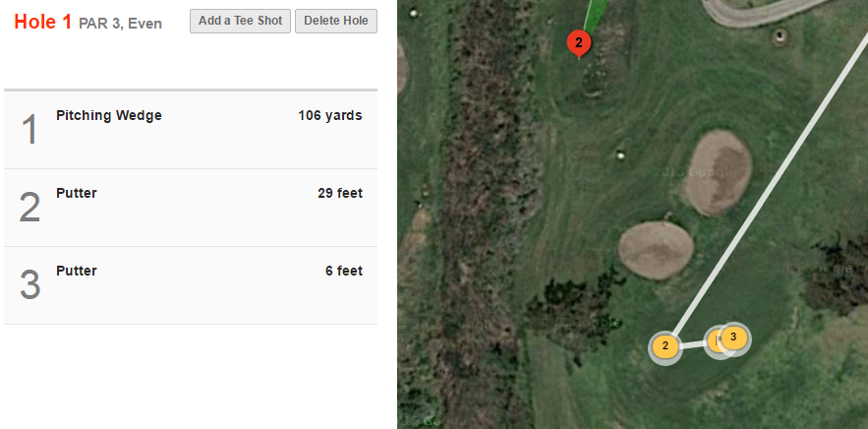Click the short line joining the yellow markers
This screenshot has width=868, height=429.
point(694,343)
